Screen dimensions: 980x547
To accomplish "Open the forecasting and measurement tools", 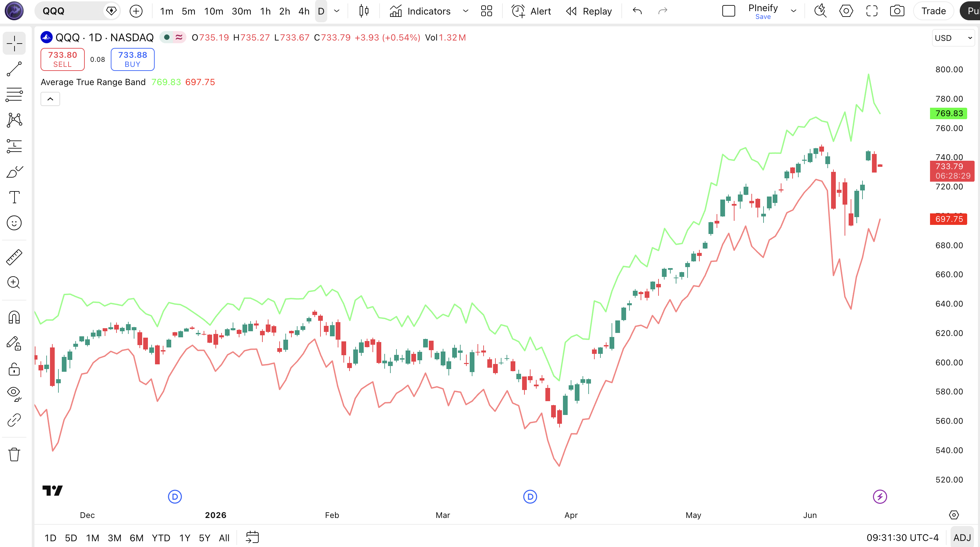I will [x=14, y=146].
